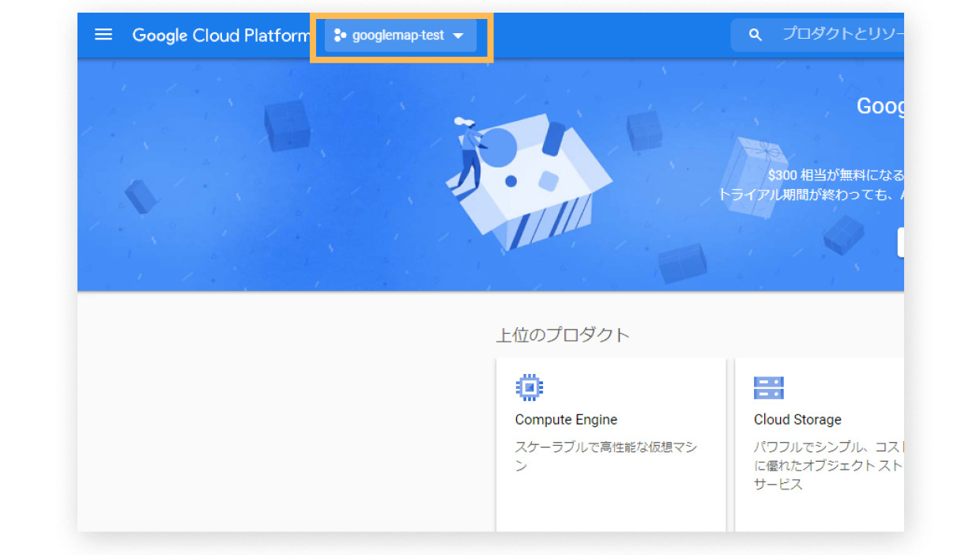This screenshot has height=555, width=980.
Task: Click the Compute Engine chip icon
Action: pos(529,387)
